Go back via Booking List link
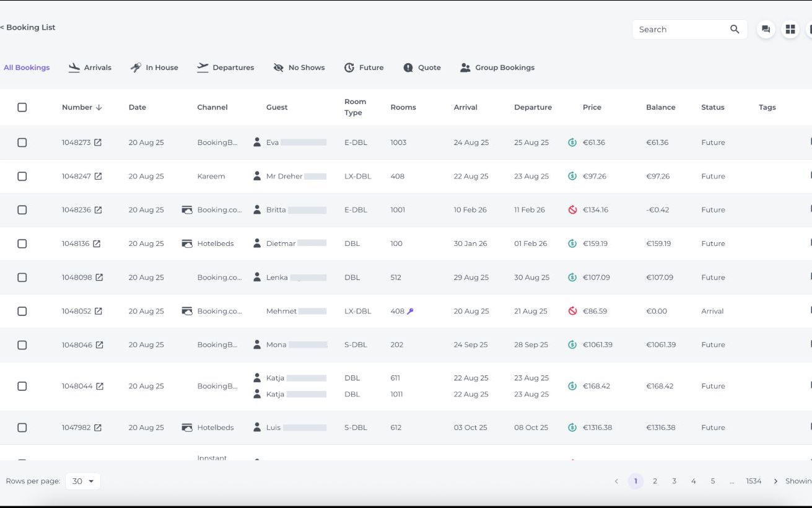The image size is (812, 508). [x=28, y=27]
